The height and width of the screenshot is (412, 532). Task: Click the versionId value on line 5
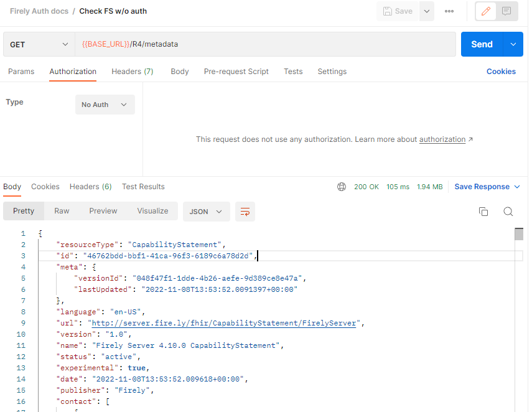[217, 278]
